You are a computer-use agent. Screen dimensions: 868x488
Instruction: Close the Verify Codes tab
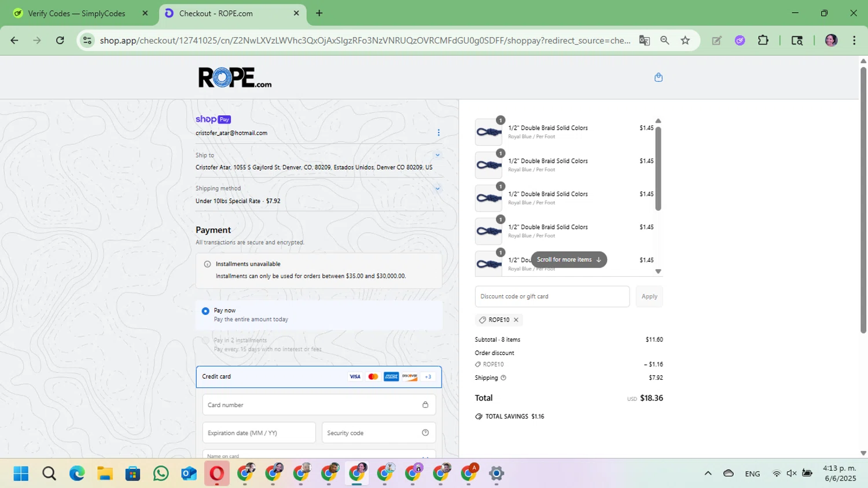(145, 13)
